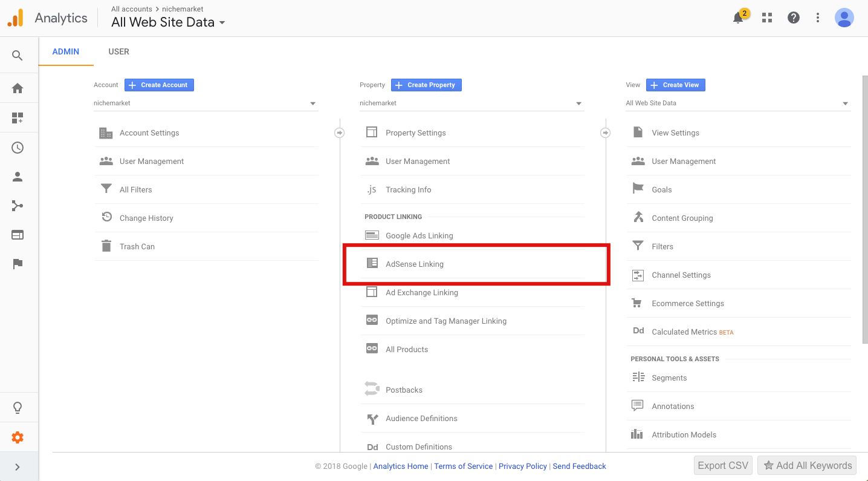Viewport: 868px width, 481px height.
Task: Open the All Web Site Data view dropdown
Action: tap(737, 103)
